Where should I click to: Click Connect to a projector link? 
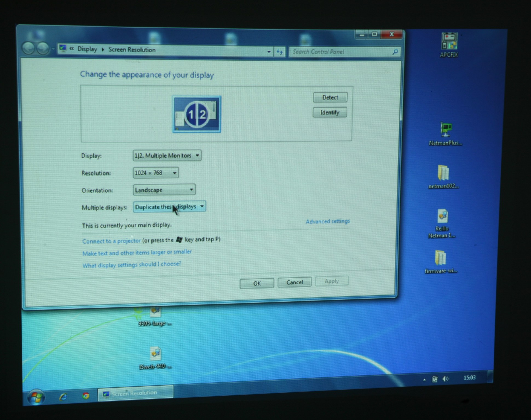[111, 241]
